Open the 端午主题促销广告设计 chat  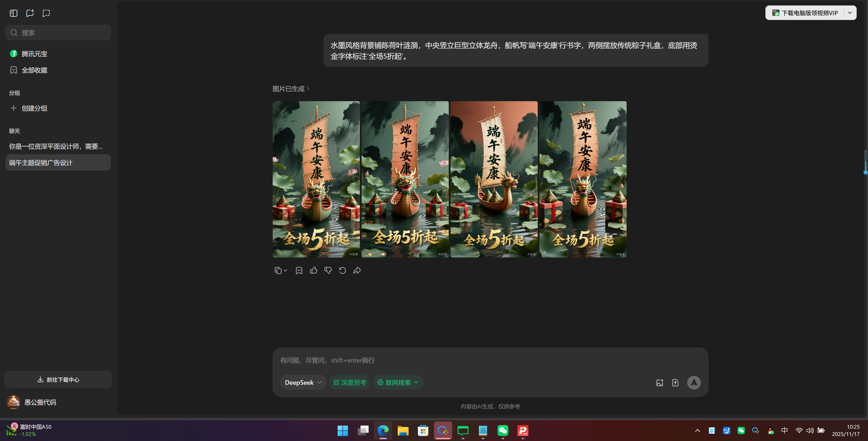coord(40,162)
